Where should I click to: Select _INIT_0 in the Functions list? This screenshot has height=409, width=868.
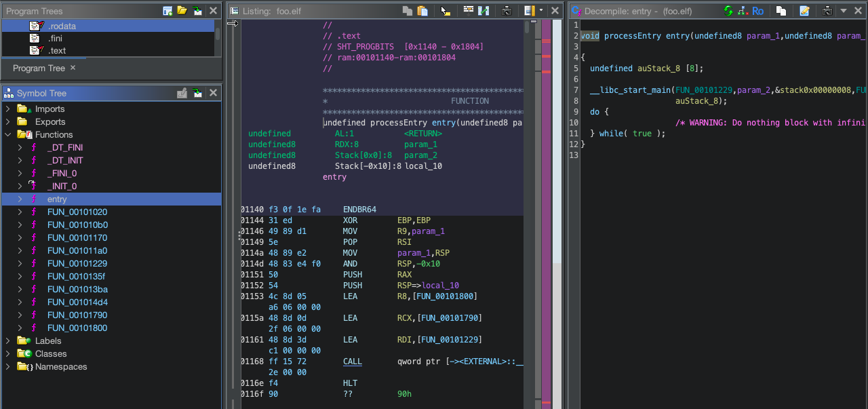pos(62,186)
